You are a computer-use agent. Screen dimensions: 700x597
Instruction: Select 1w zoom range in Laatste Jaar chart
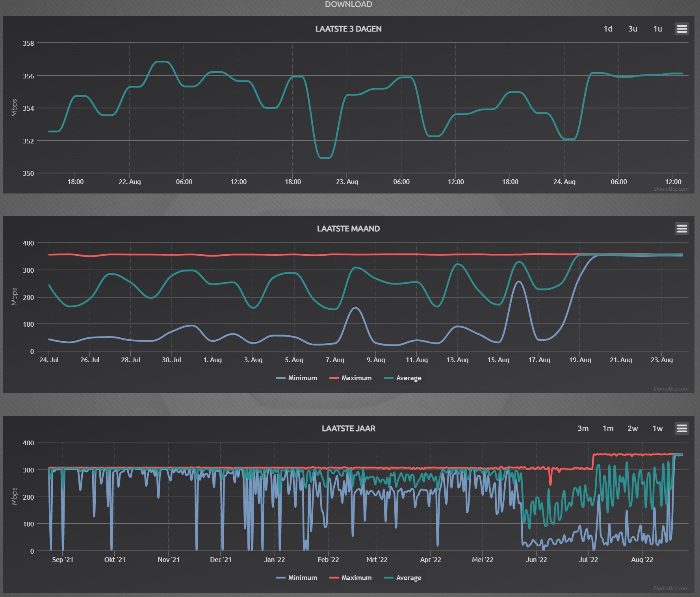pos(657,428)
